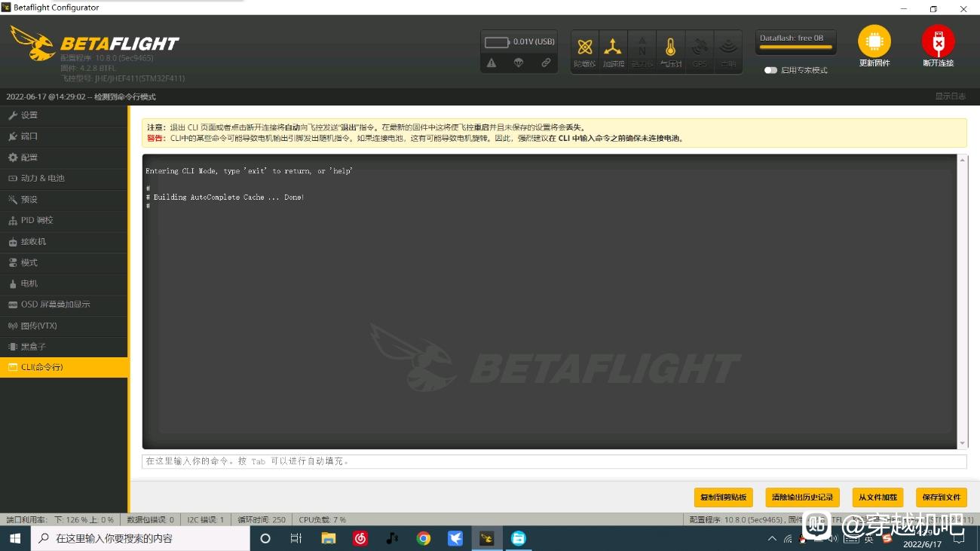Click the Cortana circle taskbar icon
The height and width of the screenshot is (551, 980).
point(265,538)
